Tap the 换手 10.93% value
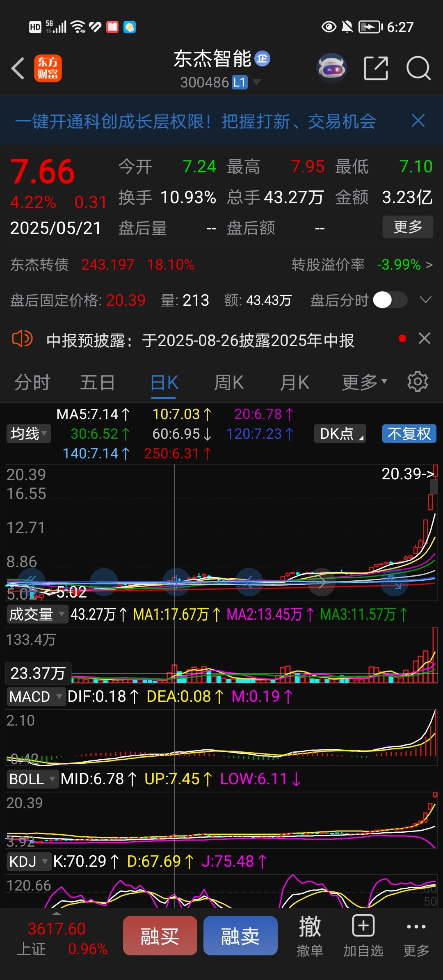This screenshot has height=980, width=443. click(x=188, y=197)
